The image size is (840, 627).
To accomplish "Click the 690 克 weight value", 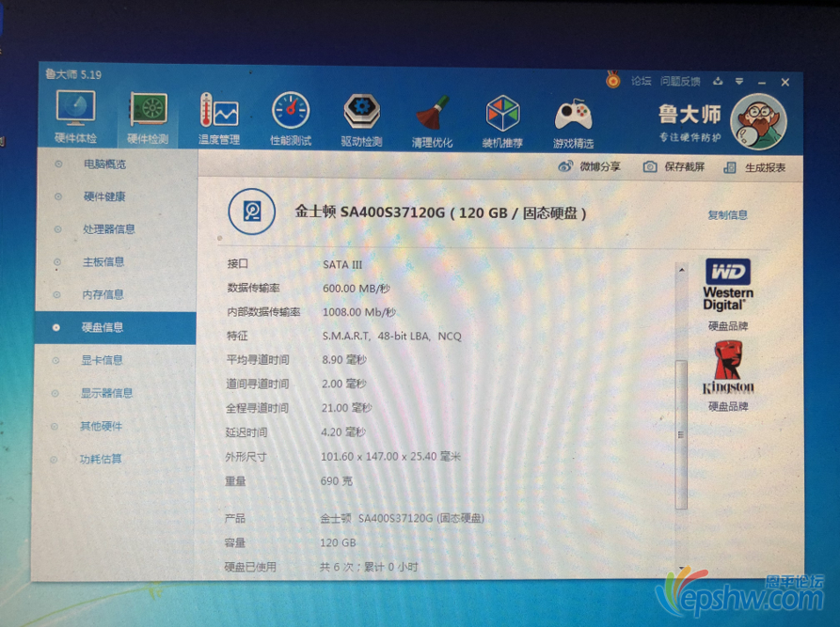I will click(337, 480).
